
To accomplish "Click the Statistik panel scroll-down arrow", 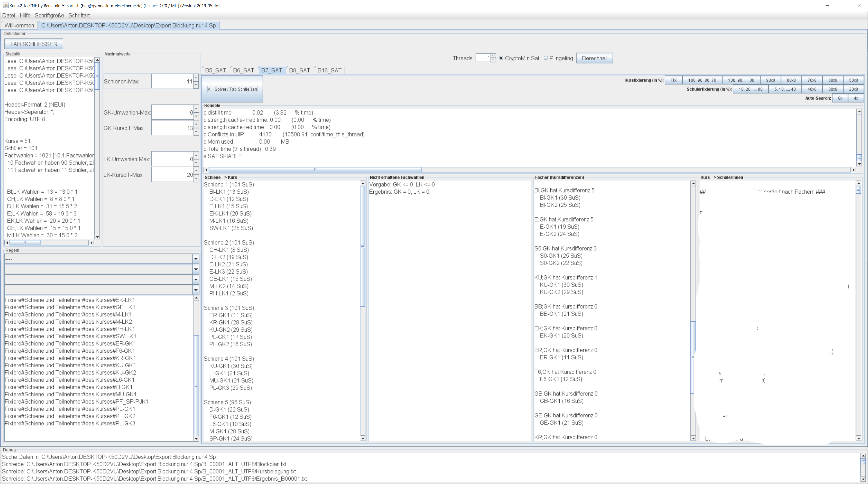I will pyautogui.click(x=97, y=237).
